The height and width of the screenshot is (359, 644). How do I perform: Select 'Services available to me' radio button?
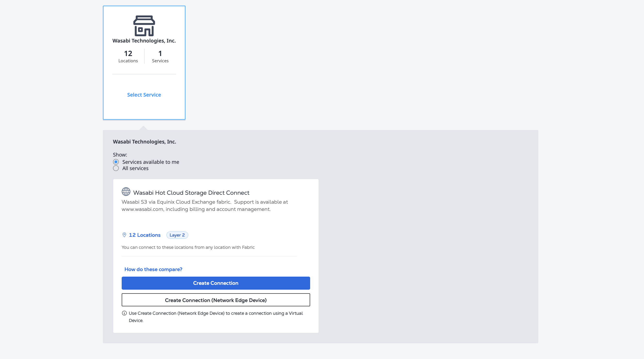[116, 162]
